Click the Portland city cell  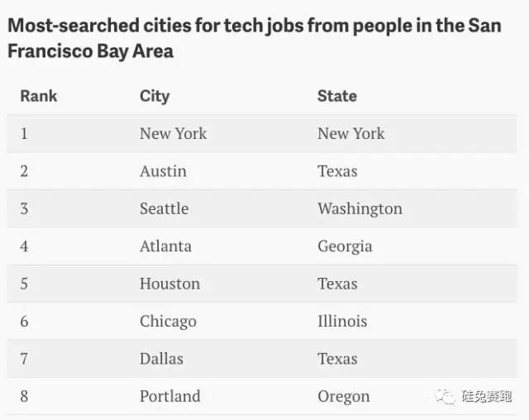(x=170, y=396)
